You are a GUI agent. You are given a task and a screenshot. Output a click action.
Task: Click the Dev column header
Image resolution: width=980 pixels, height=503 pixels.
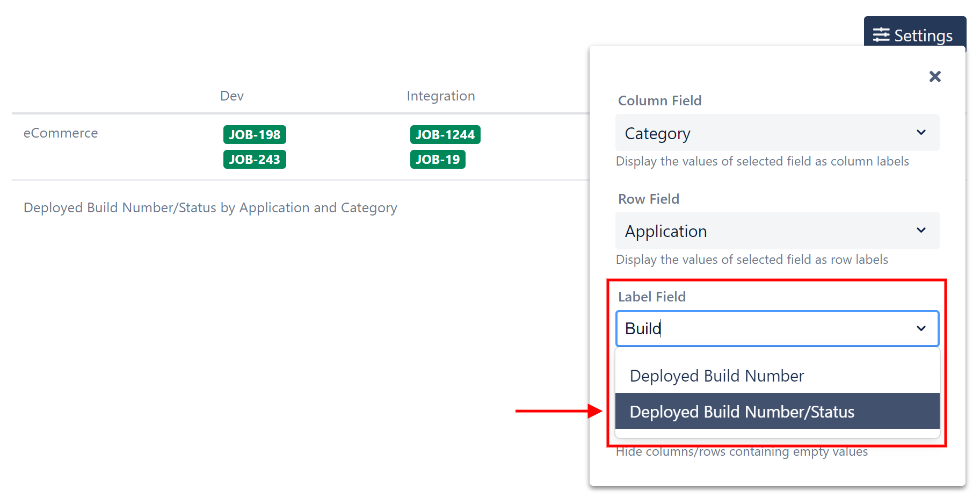(232, 96)
